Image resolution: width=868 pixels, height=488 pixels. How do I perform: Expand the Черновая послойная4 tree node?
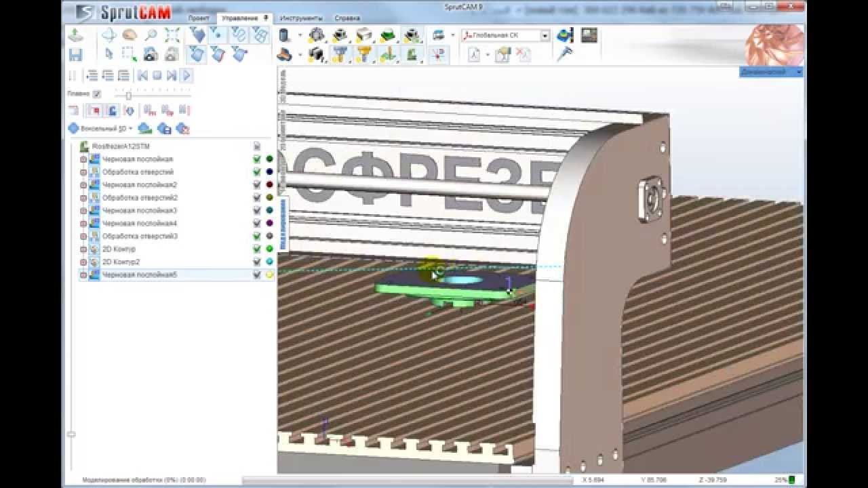(83, 223)
